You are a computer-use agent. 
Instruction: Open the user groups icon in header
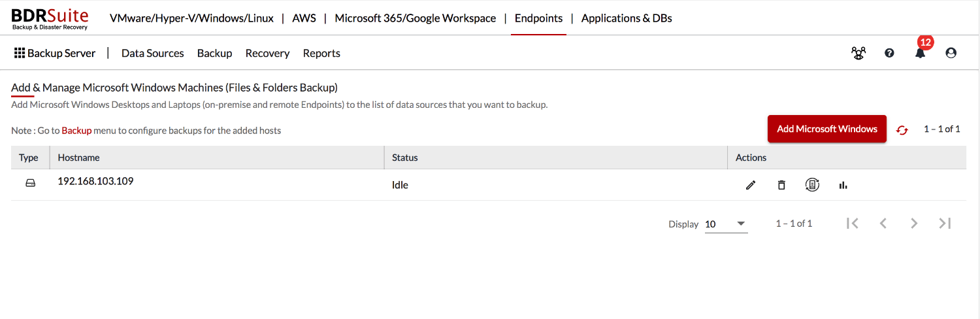pyautogui.click(x=858, y=53)
